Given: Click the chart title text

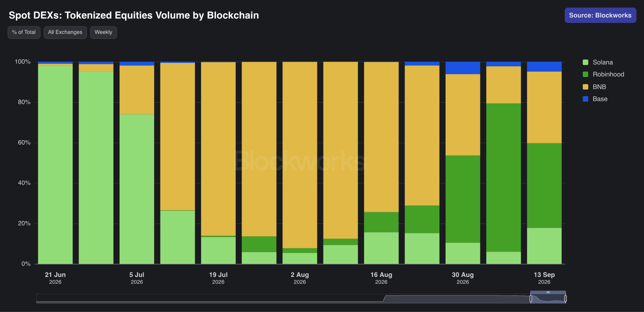Looking at the screenshot, I should [x=134, y=15].
